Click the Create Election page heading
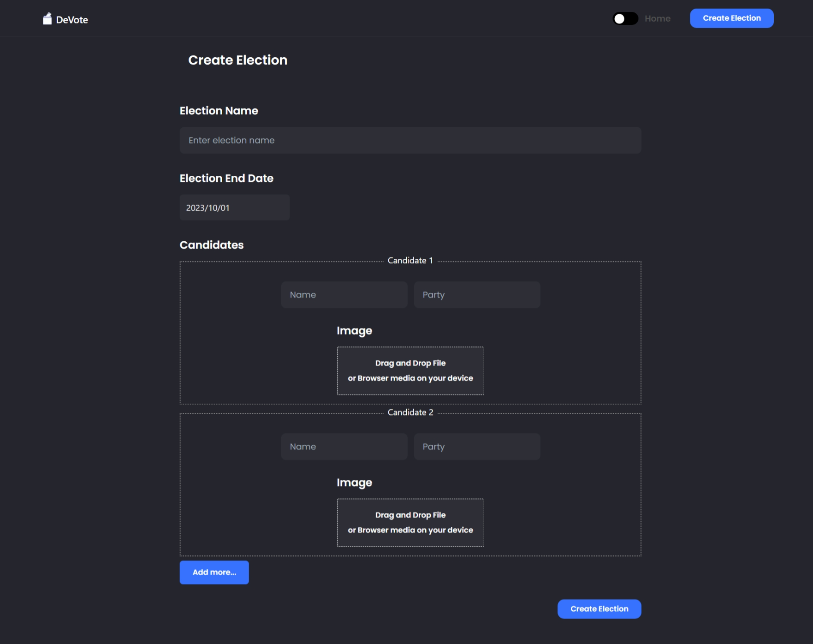This screenshot has width=813, height=644. (237, 60)
